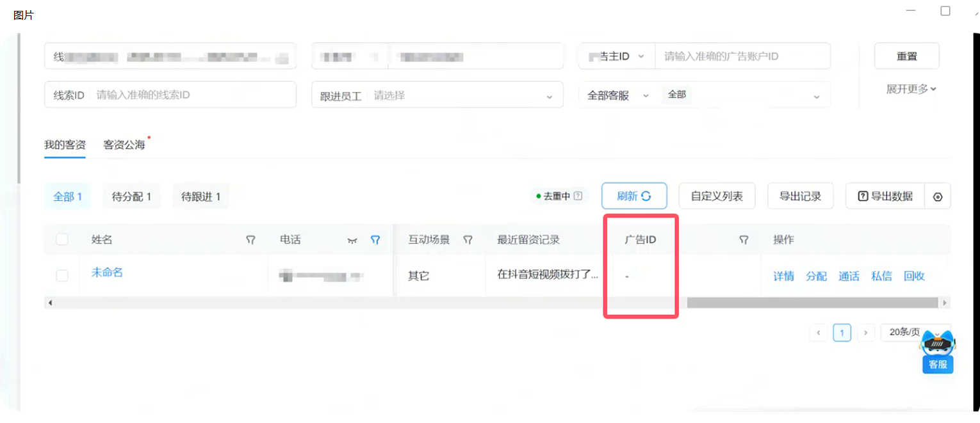
Task: Select page 1 in pagination
Action: 842,333
